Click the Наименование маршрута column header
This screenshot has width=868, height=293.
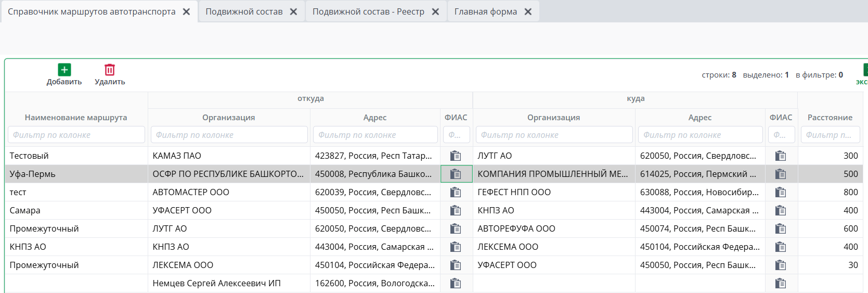coord(76,118)
